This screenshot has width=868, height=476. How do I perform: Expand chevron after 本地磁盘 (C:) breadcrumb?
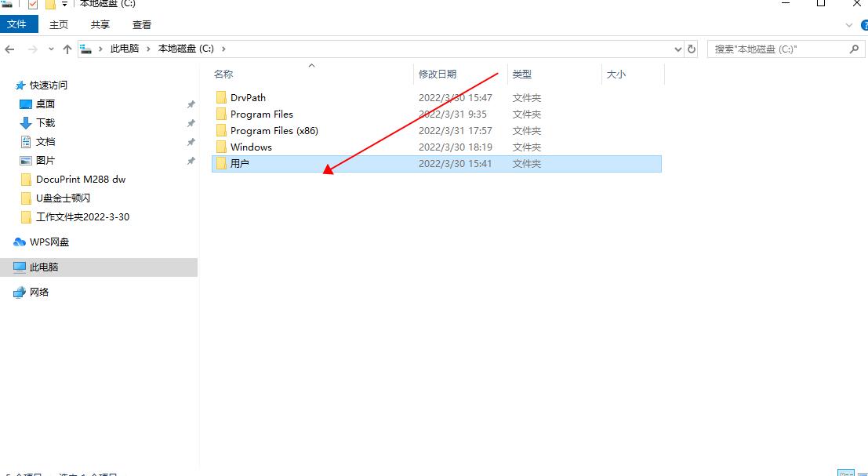coord(223,49)
